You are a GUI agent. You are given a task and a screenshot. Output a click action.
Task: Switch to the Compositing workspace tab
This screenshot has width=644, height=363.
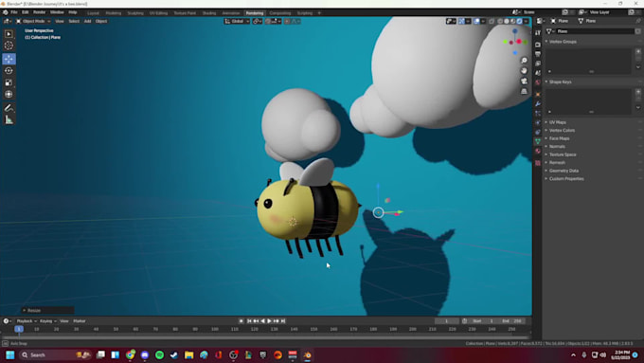pyautogui.click(x=280, y=13)
